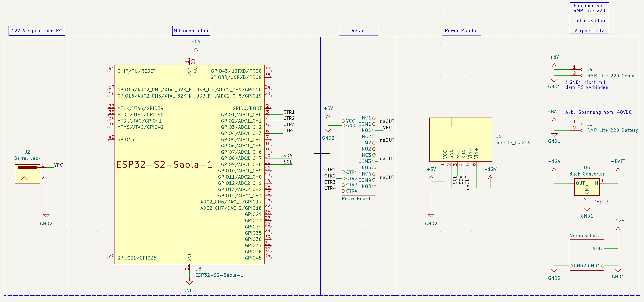Click the 'Pos. 3' field text
Image resolution: width=644 pixels, height=302 pixels.
[601, 202]
